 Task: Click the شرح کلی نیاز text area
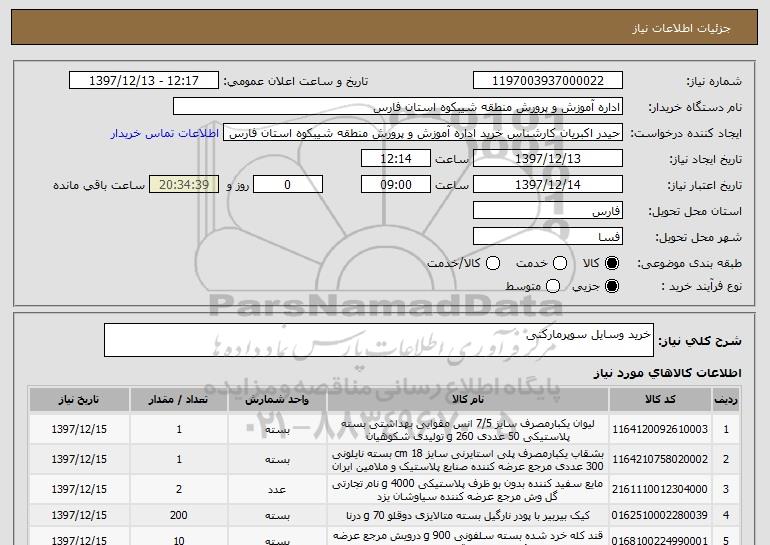click(379, 340)
